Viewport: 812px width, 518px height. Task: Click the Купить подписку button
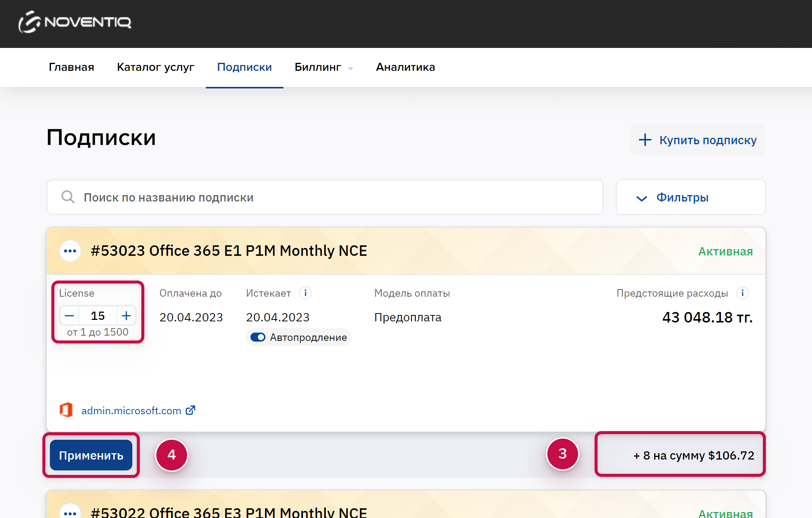(x=697, y=140)
